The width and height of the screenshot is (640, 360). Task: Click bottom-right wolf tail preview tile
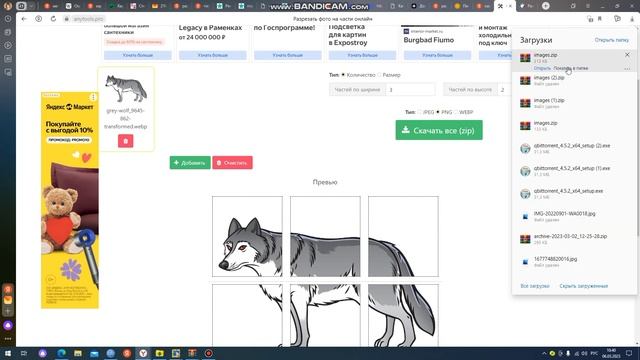pos(403,316)
